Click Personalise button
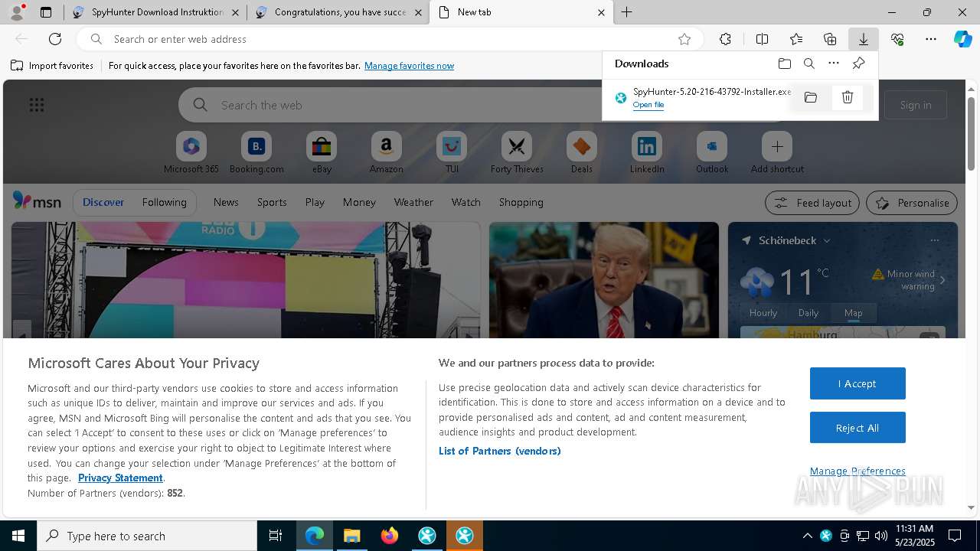This screenshot has height=551, width=980. (x=912, y=203)
